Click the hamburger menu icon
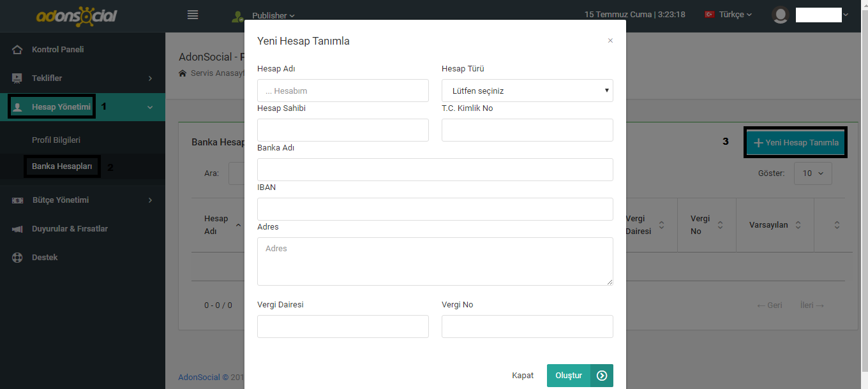The height and width of the screenshot is (389, 868). pos(193,15)
